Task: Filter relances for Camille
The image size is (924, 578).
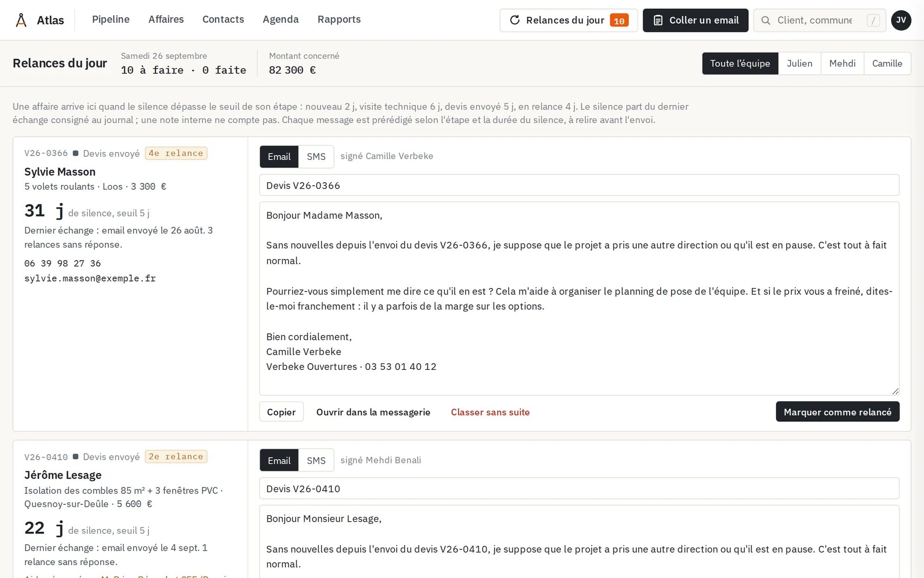Action: coord(887,63)
